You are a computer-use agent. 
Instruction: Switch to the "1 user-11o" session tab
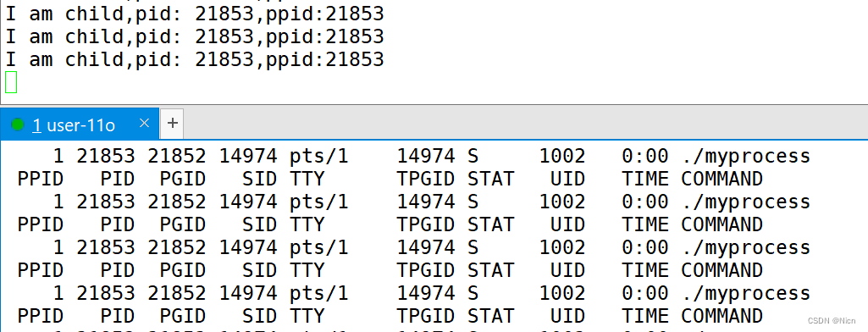79,124
